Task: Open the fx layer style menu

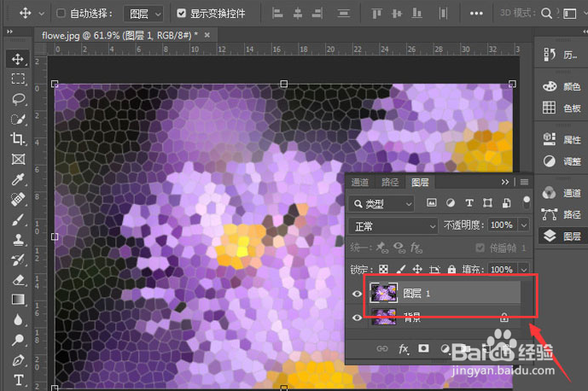Action: 404,349
